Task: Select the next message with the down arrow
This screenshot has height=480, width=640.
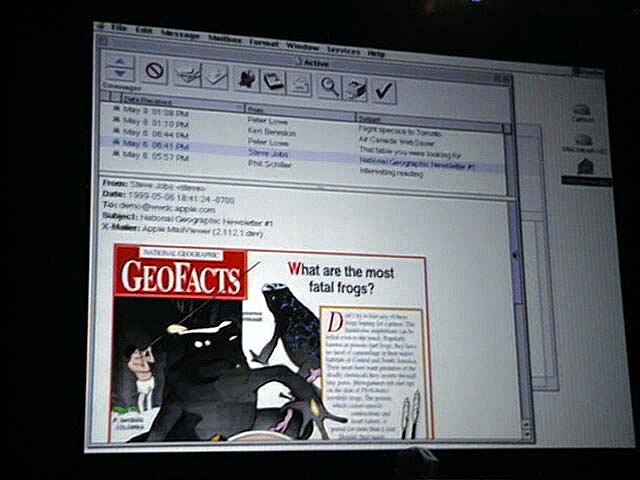Action: pos(119,73)
